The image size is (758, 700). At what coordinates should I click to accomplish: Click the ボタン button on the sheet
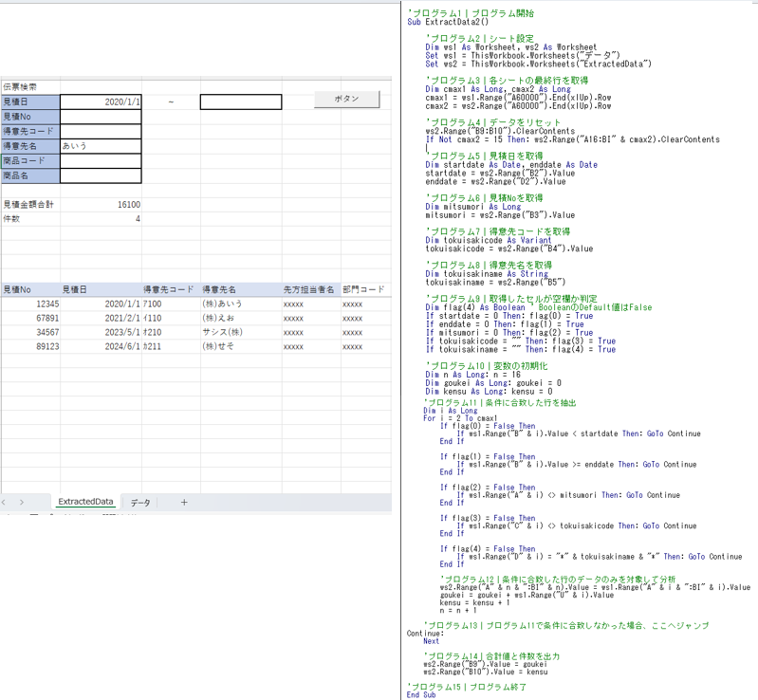pos(346,99)
